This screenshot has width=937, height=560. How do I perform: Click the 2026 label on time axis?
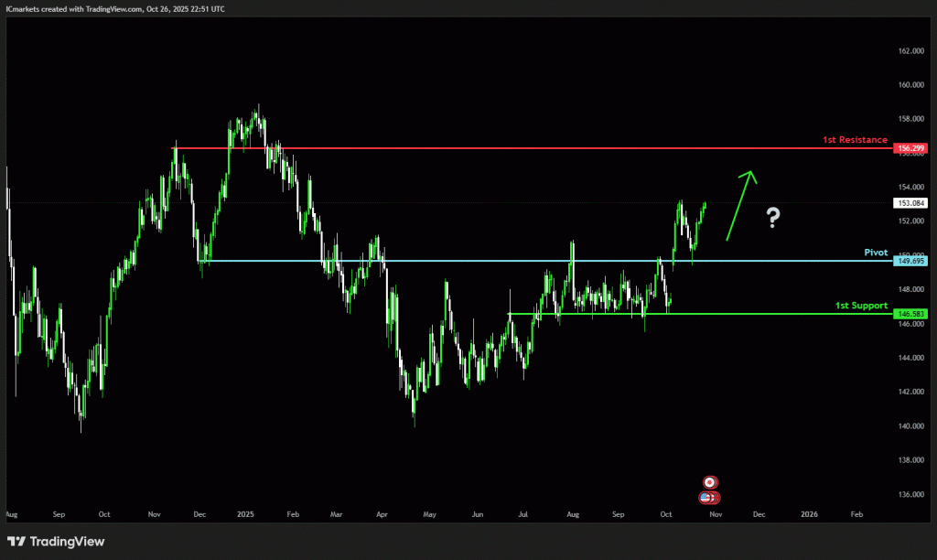tap(809, 515)
